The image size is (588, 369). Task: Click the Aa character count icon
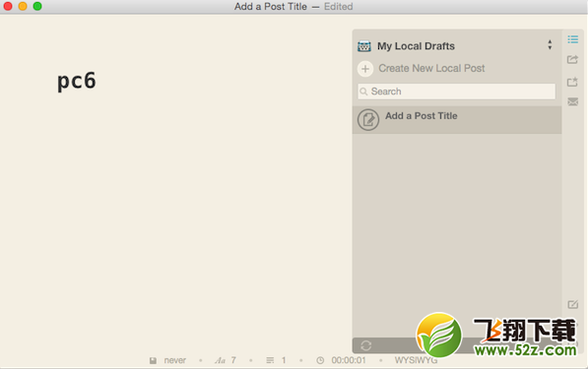220,360
